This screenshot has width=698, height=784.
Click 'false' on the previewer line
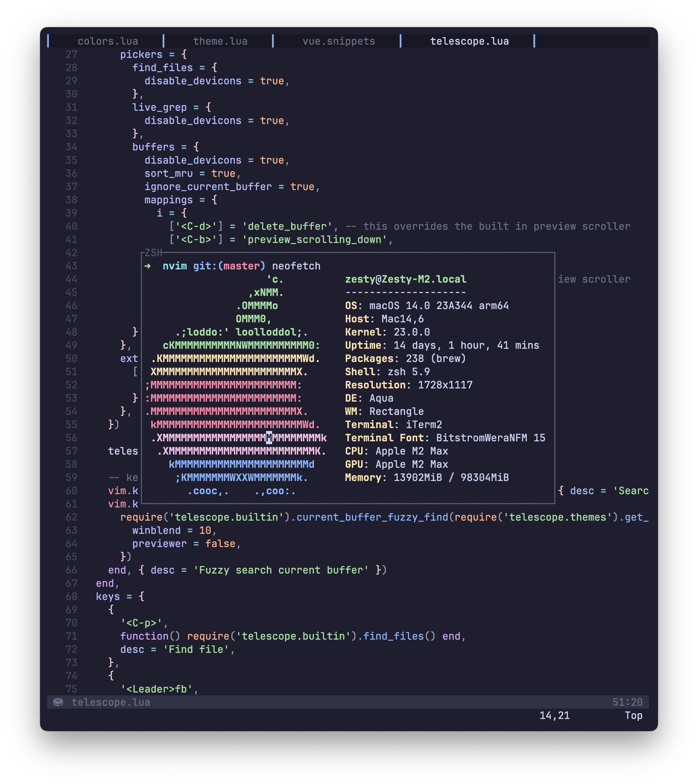[x=220, y=544]
